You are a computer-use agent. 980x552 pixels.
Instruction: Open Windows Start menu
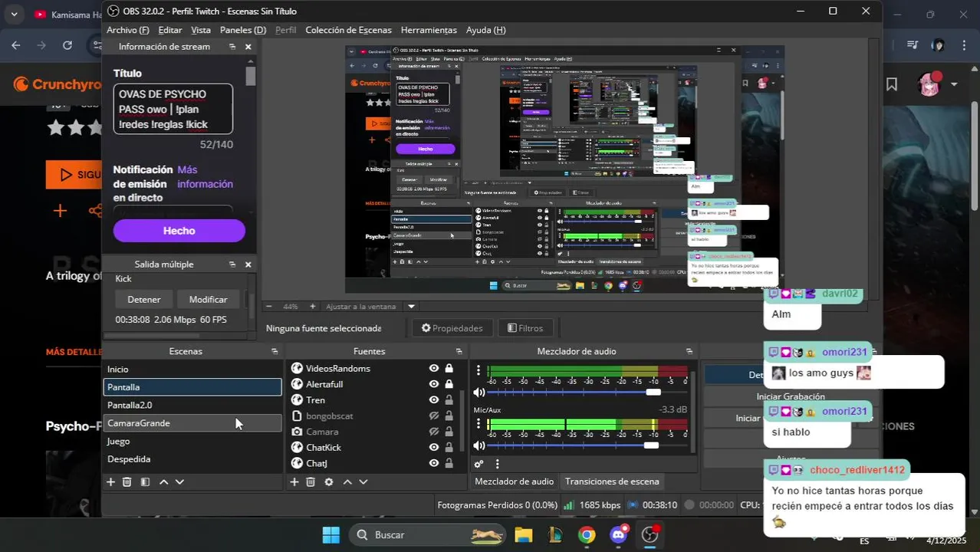click(x=331, y=534)
